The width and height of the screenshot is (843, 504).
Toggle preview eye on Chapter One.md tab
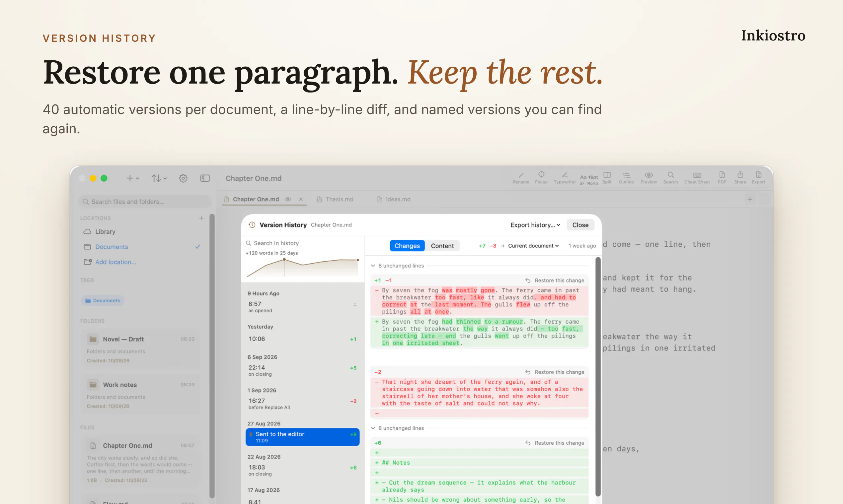(287, 199)
